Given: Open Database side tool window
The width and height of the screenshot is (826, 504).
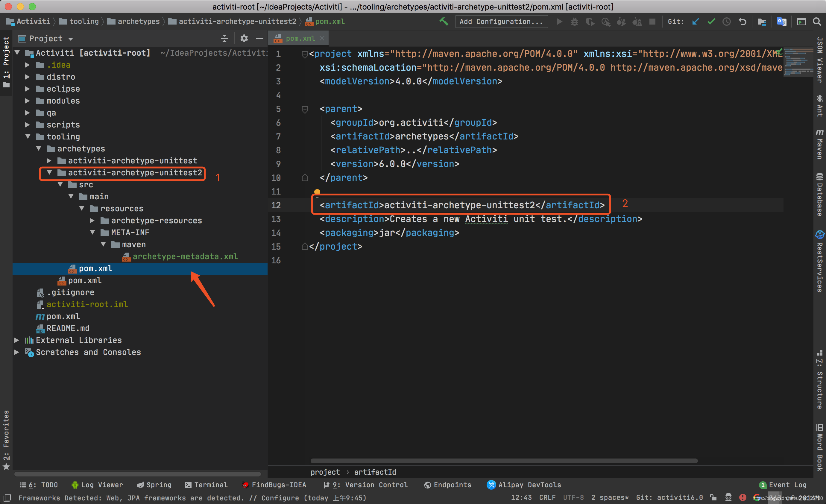Looking at the screenshot, I should point(820,195).
